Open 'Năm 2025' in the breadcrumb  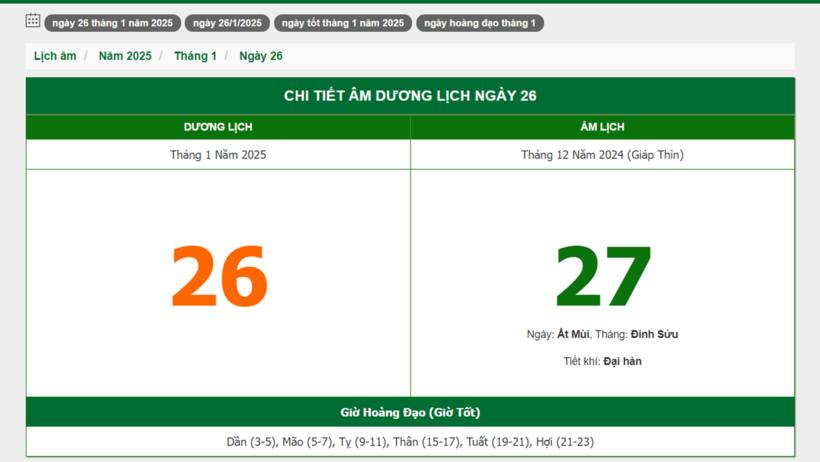click(x=125, y=56)
